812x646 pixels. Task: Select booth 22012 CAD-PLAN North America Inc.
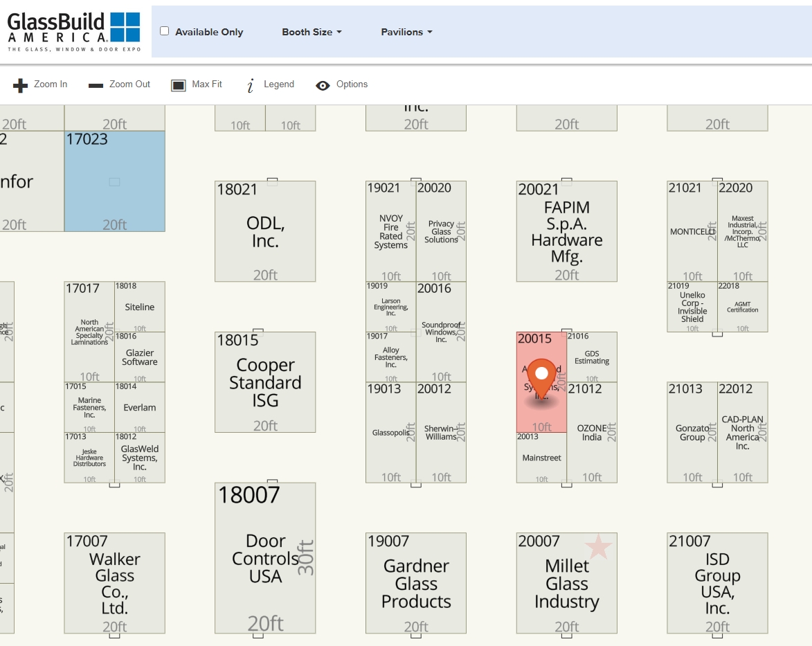tap(743, 433)
